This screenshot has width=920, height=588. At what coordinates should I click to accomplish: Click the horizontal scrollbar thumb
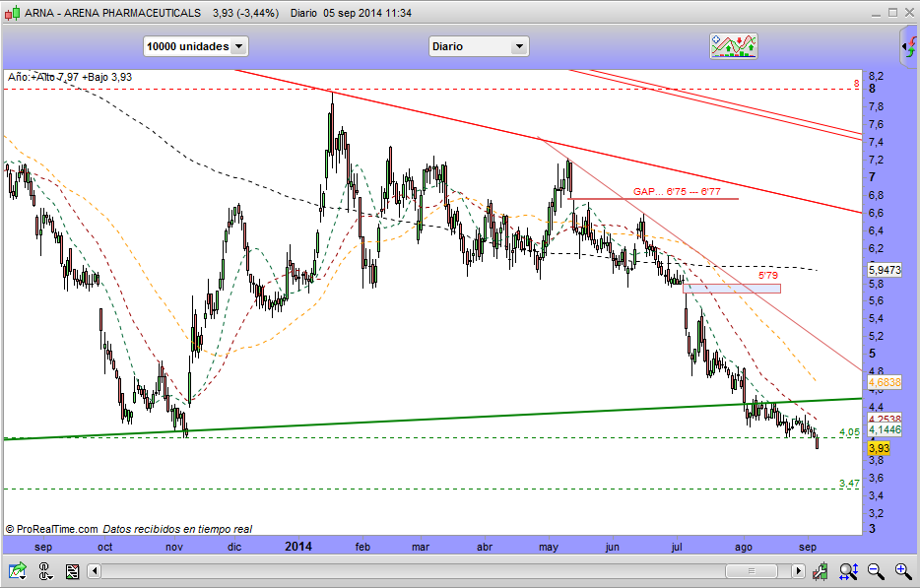click(752, 570)
